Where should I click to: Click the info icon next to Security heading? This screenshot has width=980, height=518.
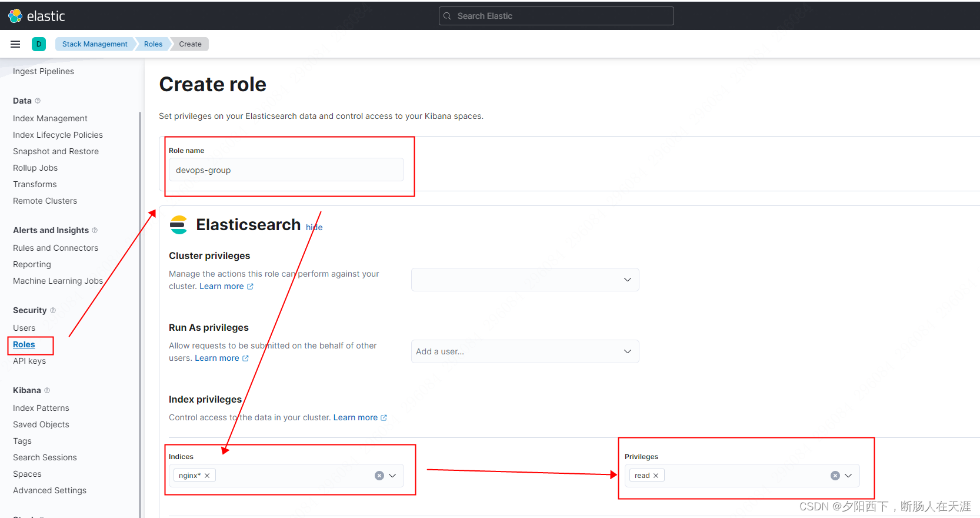click(x=53, y=310)
